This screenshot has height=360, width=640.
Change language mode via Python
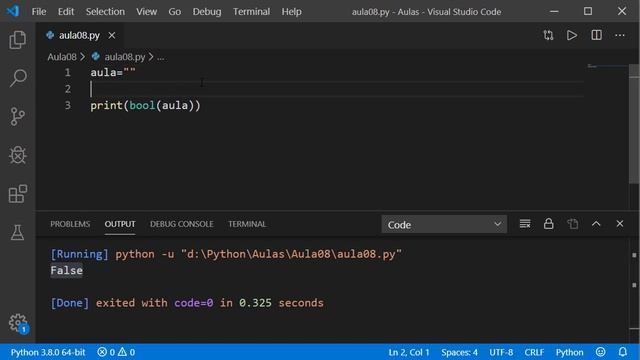[569, 352]
